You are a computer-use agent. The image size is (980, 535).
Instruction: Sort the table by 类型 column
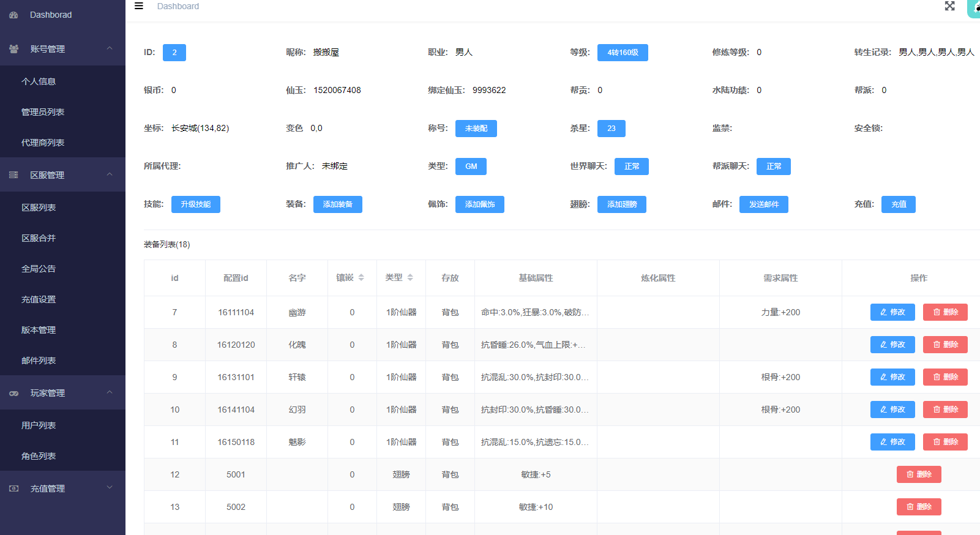[410, 278]
